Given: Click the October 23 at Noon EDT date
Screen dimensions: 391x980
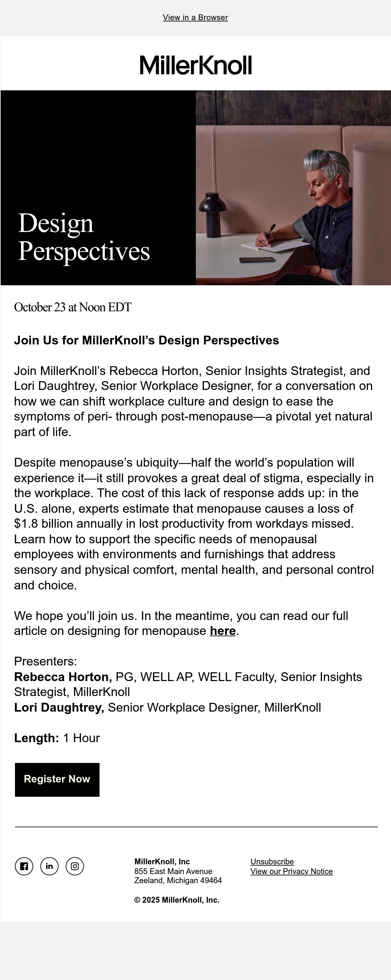Looking at the screenshot, I should pos(73,307).
